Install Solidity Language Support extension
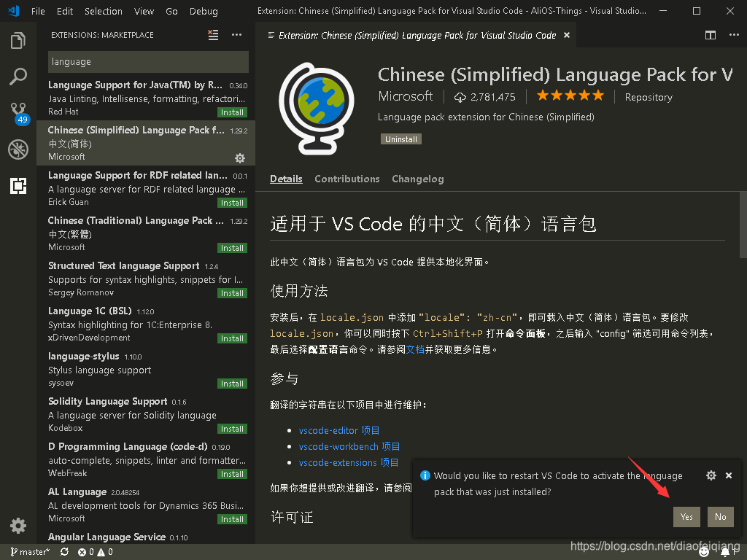Image resolution: width=747 pixels, height=560 pixels. point(232,429)
